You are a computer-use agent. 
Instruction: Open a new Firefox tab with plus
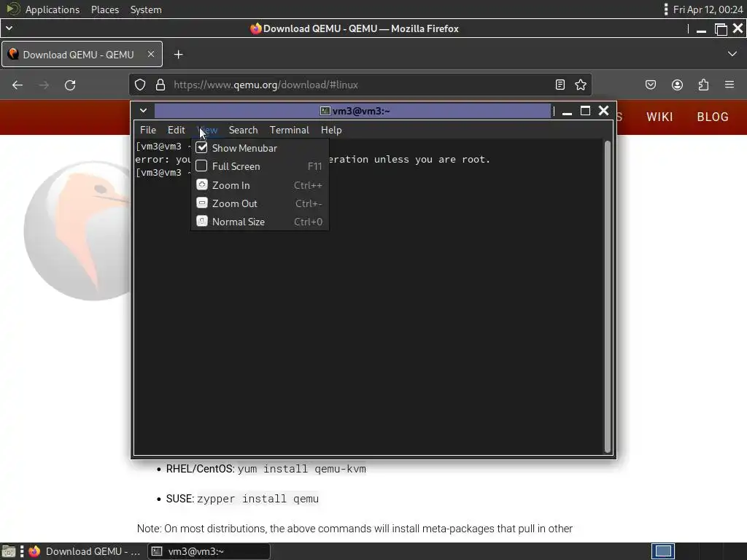178,54
